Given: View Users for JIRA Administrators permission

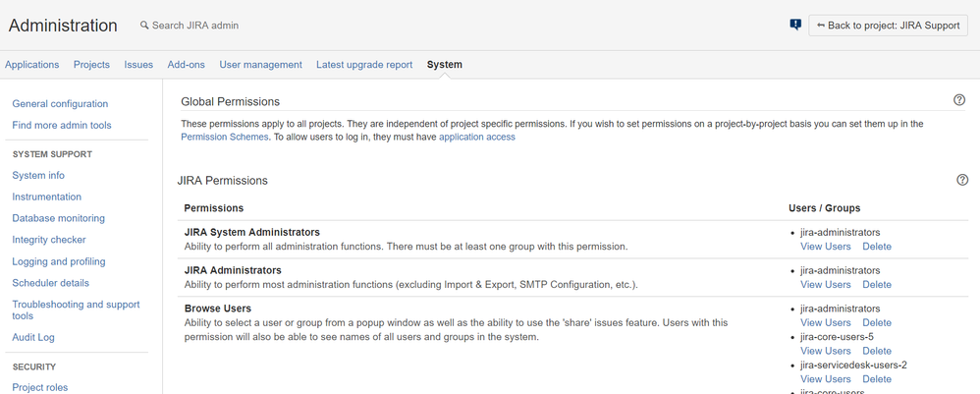Looking at the screenshot, I should pos(826,285).
